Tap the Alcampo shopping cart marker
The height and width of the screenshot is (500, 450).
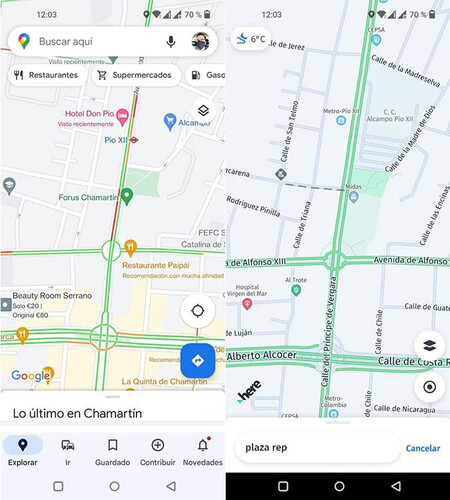pos(170,122)
